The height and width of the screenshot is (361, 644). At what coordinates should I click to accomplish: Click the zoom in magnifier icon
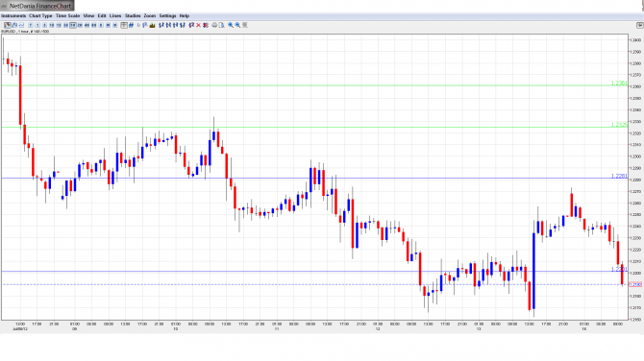[231, 25]
